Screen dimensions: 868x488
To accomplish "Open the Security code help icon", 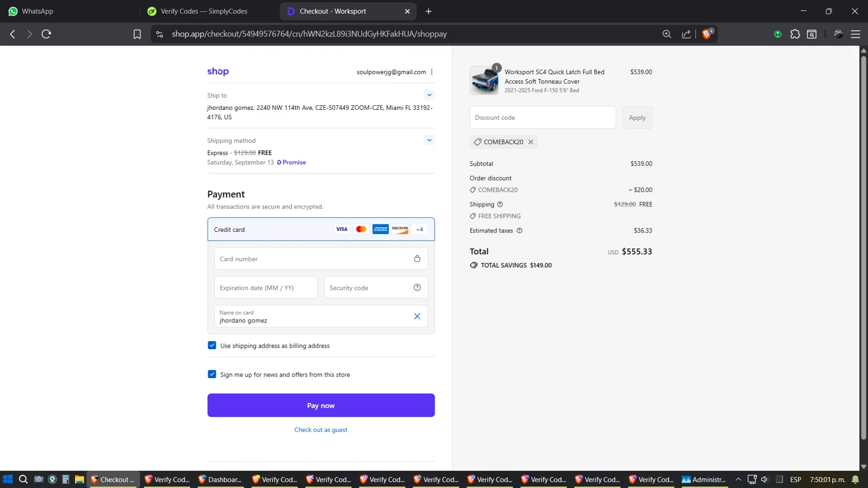I will click(x=417, y=287).
